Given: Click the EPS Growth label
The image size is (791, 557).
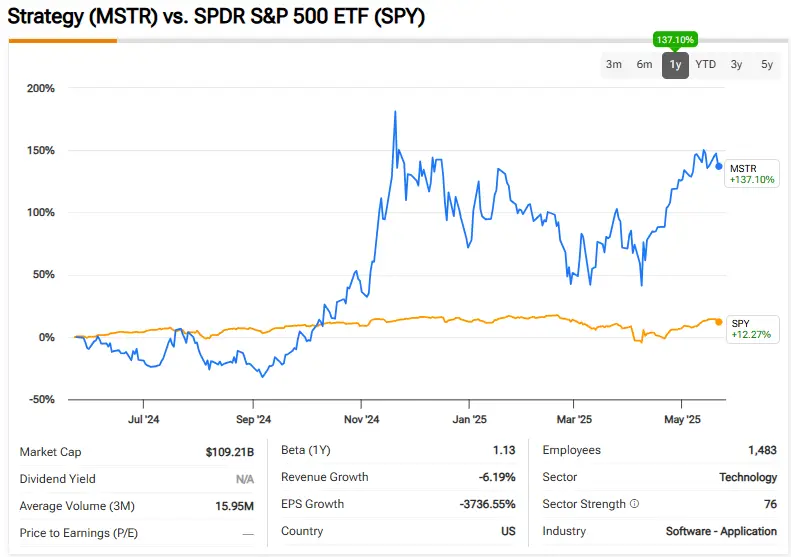Looking at the screenshot, I should coord(312,504).
